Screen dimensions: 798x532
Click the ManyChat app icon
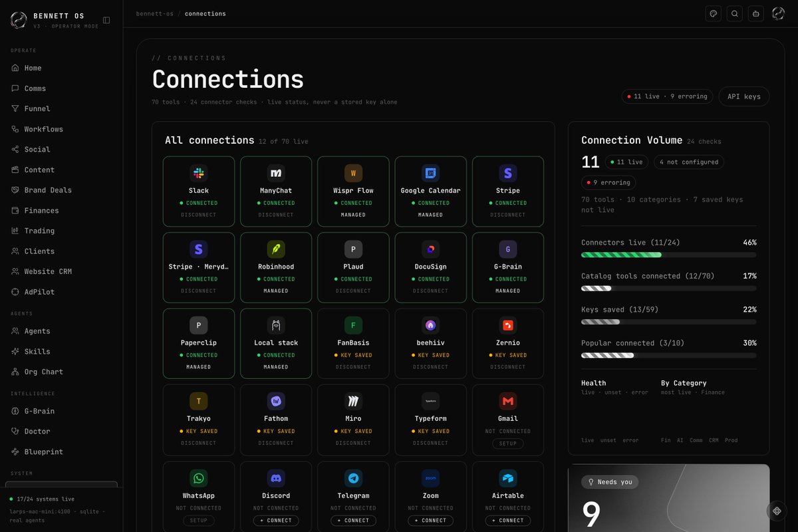276,174
